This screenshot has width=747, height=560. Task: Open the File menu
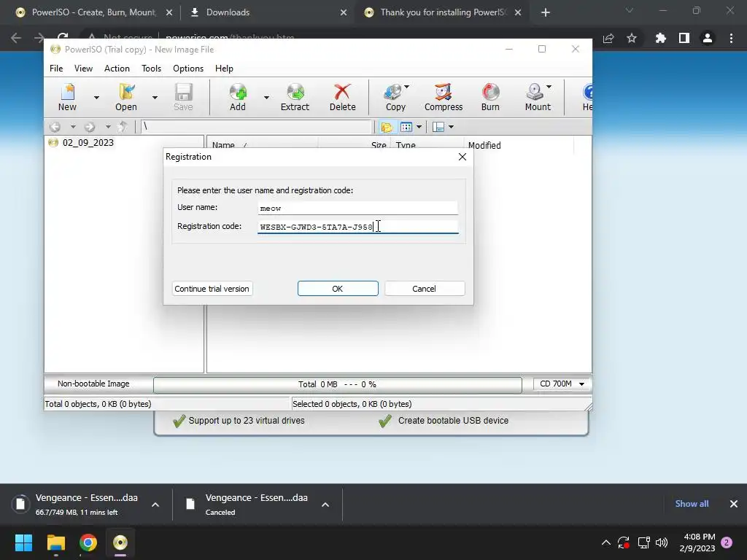coord(56,69)
